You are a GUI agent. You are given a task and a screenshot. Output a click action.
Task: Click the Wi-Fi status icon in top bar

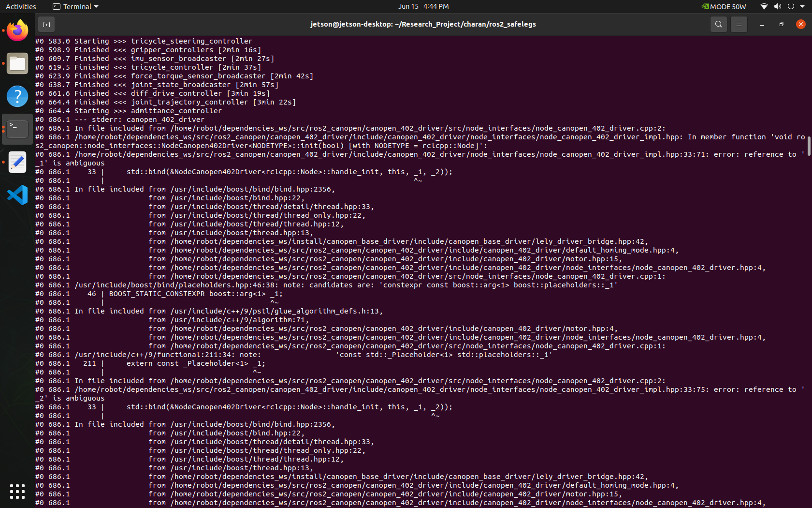point(764,6)
